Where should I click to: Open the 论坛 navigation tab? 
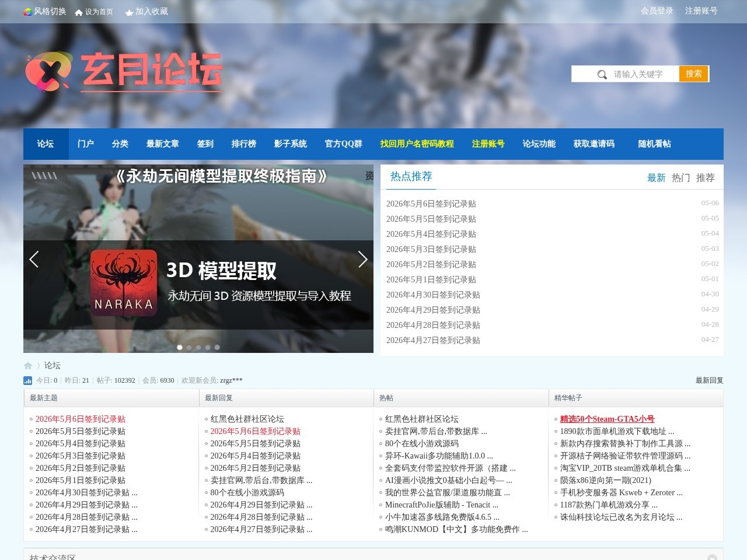click(46, 143)
